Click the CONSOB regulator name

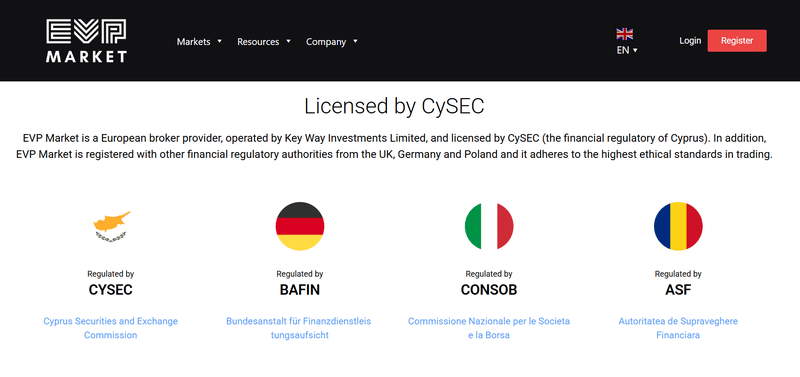point(489,290)
